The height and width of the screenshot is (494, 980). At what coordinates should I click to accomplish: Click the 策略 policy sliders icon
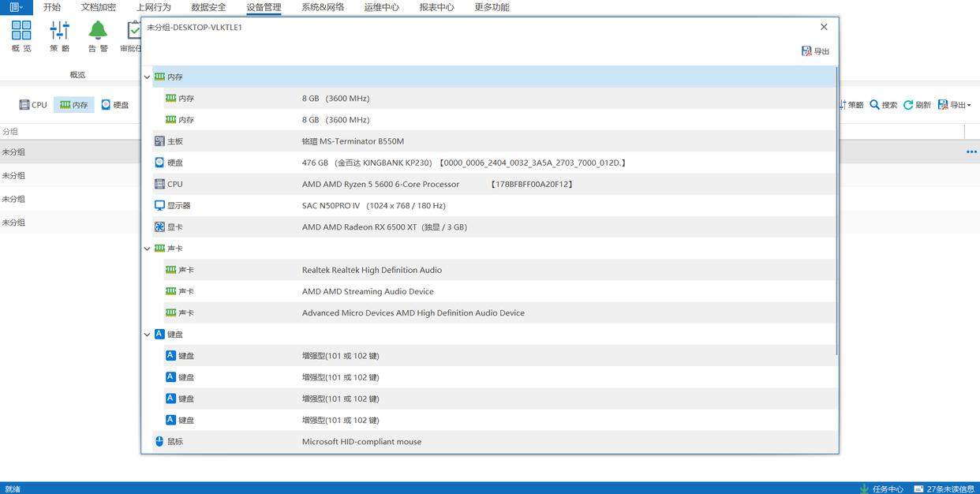click(59, 31)
